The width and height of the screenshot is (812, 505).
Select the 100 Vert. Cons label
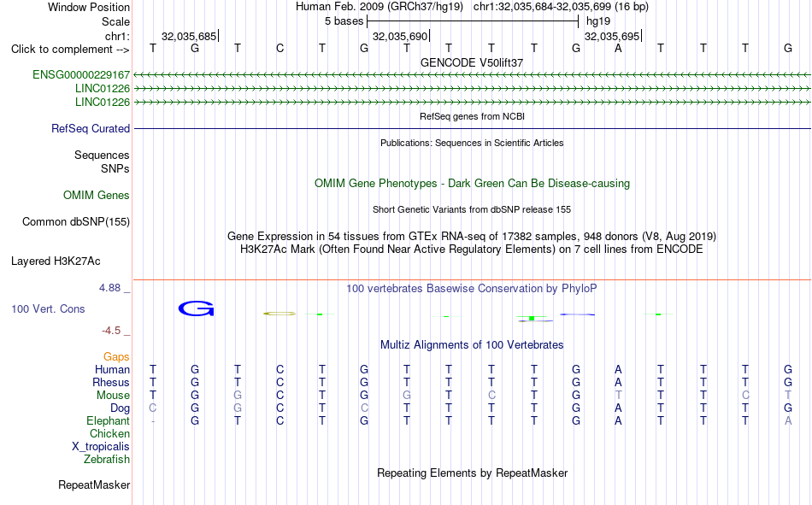pos(48,308)
